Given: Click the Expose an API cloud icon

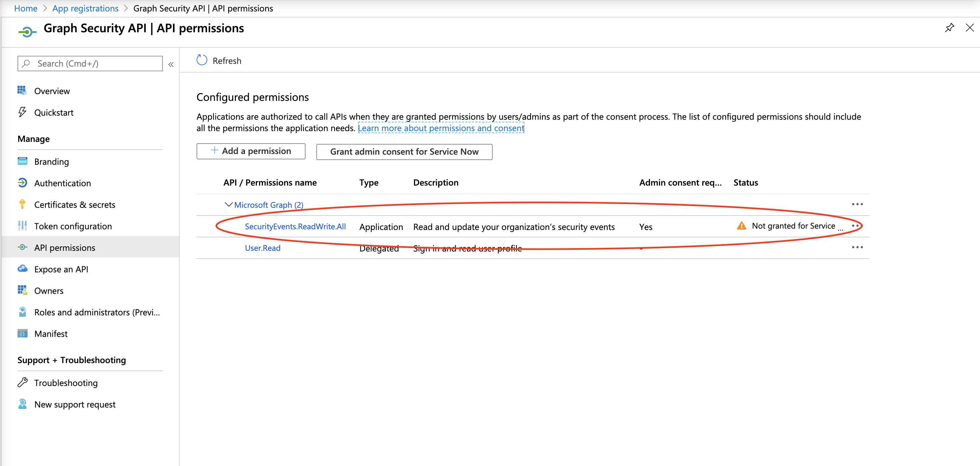Looking at the screenshot, I should 23,268.
